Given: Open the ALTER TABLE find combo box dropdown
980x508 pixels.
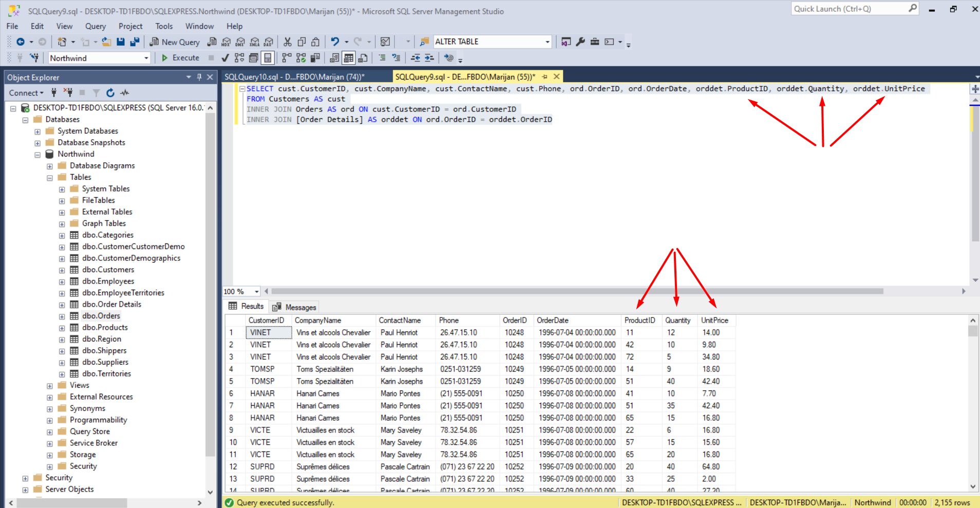Looking at the screenshot, I should click(x=547, y=42).
